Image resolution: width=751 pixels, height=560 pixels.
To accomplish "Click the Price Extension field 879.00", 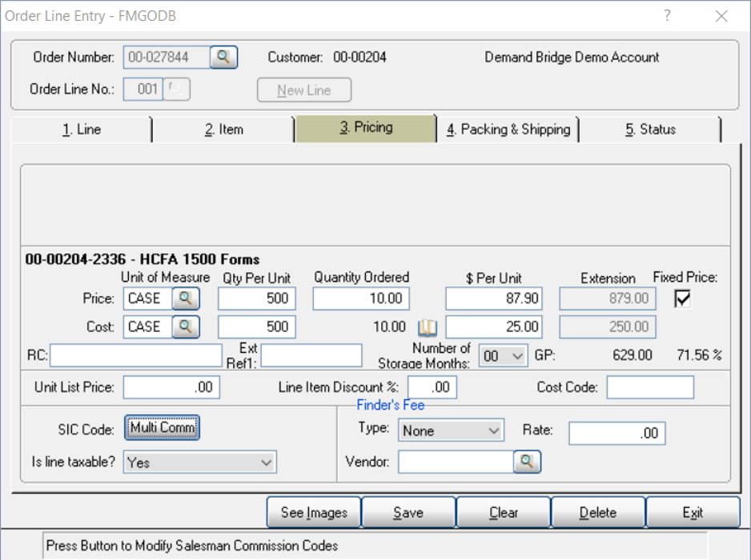I will pyautogui.click(x=608, y=298).
